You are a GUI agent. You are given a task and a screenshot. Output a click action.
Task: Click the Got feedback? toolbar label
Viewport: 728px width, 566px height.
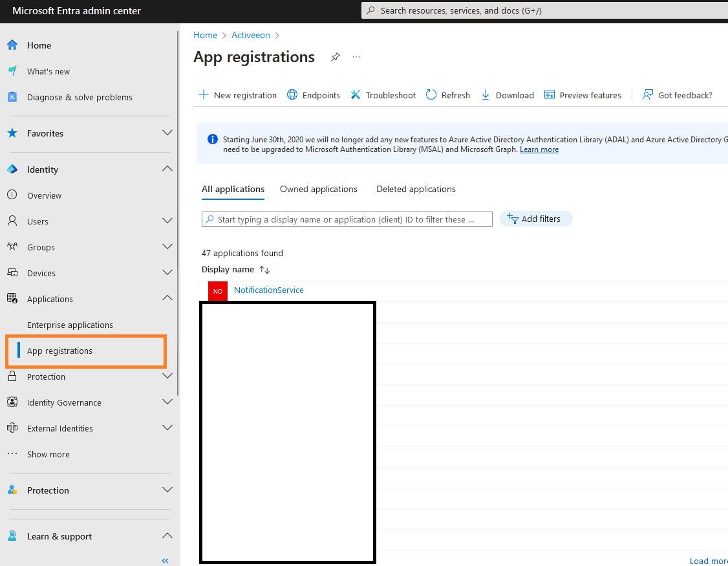coord(685,95)
